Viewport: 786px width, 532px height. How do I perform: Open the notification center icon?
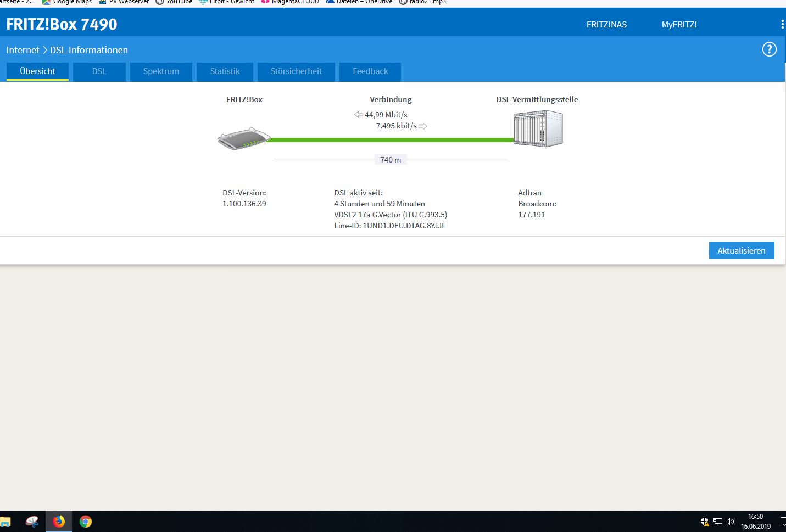[x=783, y=522]
